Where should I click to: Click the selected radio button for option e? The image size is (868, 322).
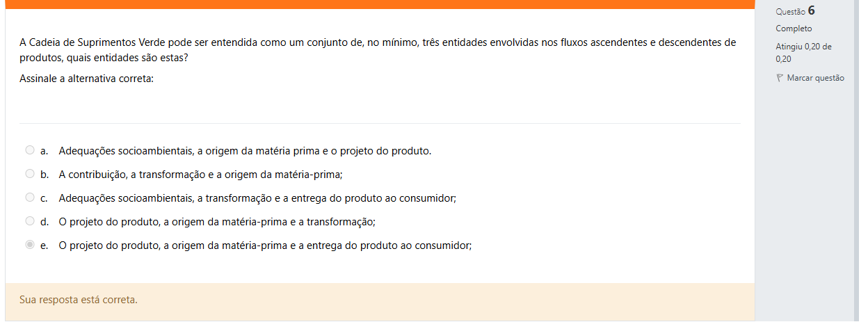pos(29,245)
